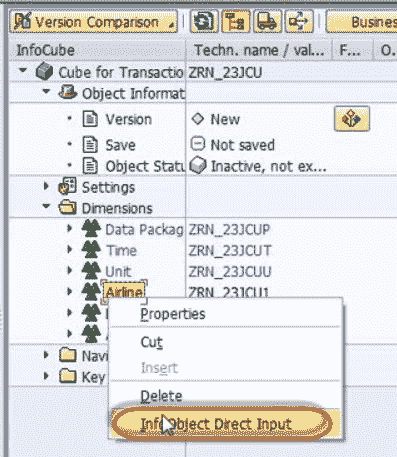This screenshot has width=397, height=457.
Task: Select the cube icon for Cube for Transaction
Action: tap(44, 72)
